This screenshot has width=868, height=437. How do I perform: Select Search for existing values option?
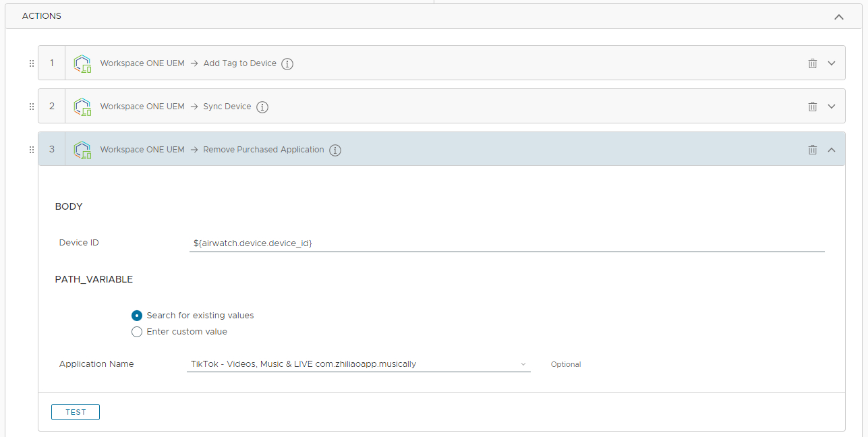pos(137,316)
